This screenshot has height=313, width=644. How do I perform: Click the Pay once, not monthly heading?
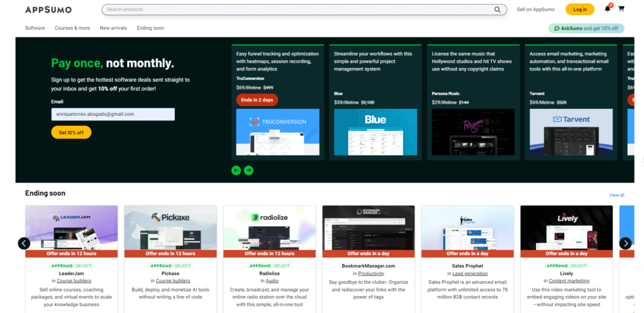click(x=113, y=63)
